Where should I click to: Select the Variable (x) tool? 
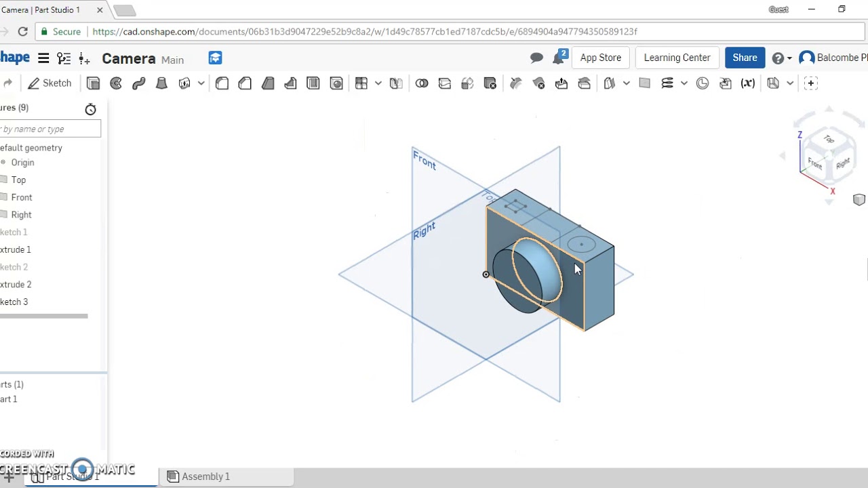(748, 83)
